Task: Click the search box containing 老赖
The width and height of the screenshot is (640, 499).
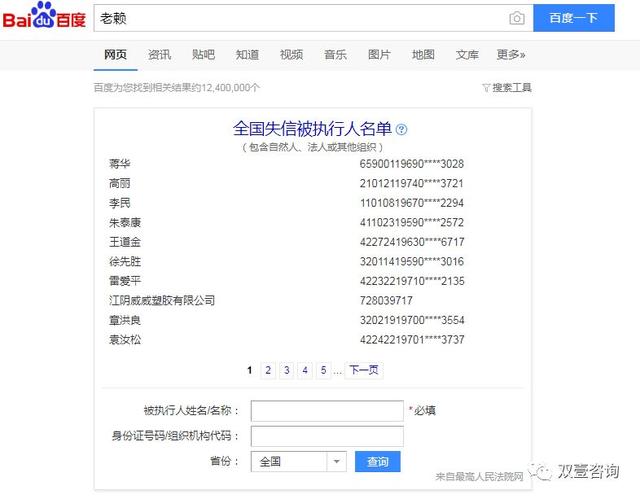Action: click(300, 18)
